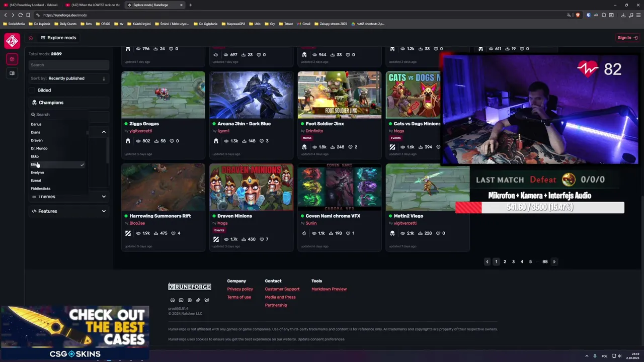Open the book guides sidebar icon
Image resolution: width=644 pixels, height=362 pixels.
(x=12, y=73)
